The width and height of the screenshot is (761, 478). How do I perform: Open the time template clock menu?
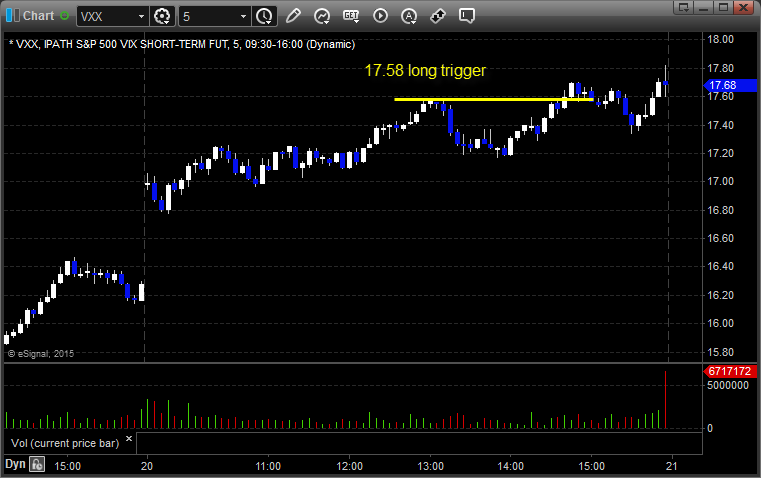click(x=265, y=16)
